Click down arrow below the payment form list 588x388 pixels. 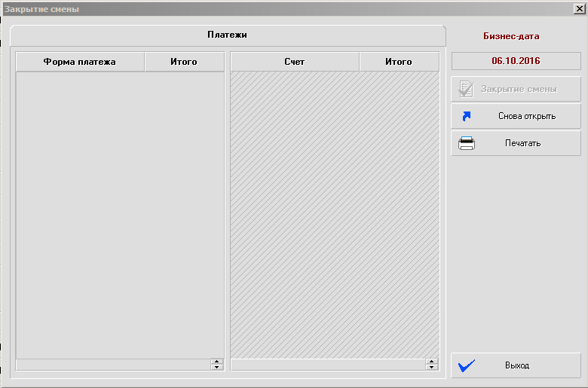[217, 367]
